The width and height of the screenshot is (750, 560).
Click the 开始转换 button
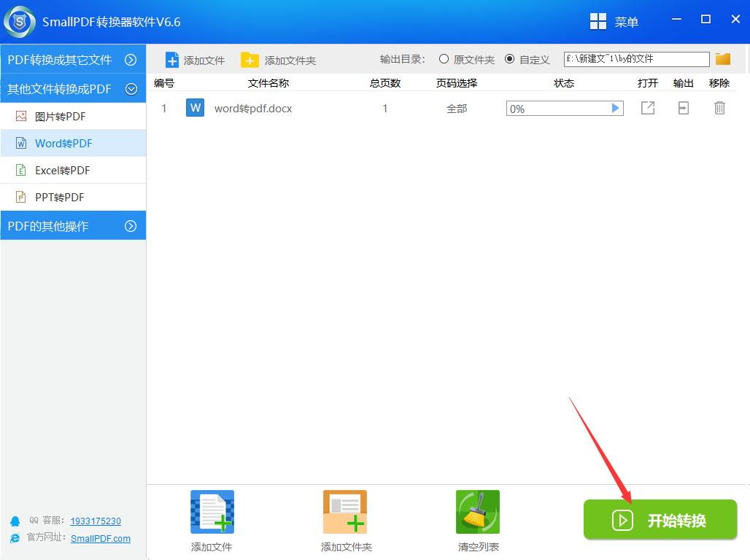click(x=660, y=520)
